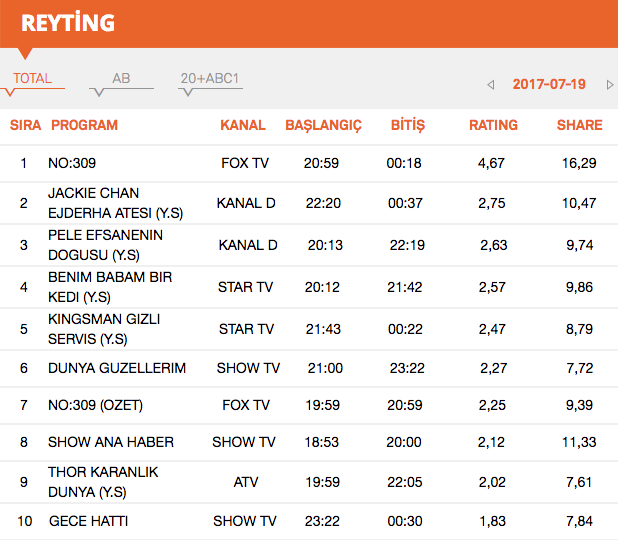Click the BİTİŞ column header
Image resolution: width=618 pixels, height=540 pixels.
pos(407,125)
